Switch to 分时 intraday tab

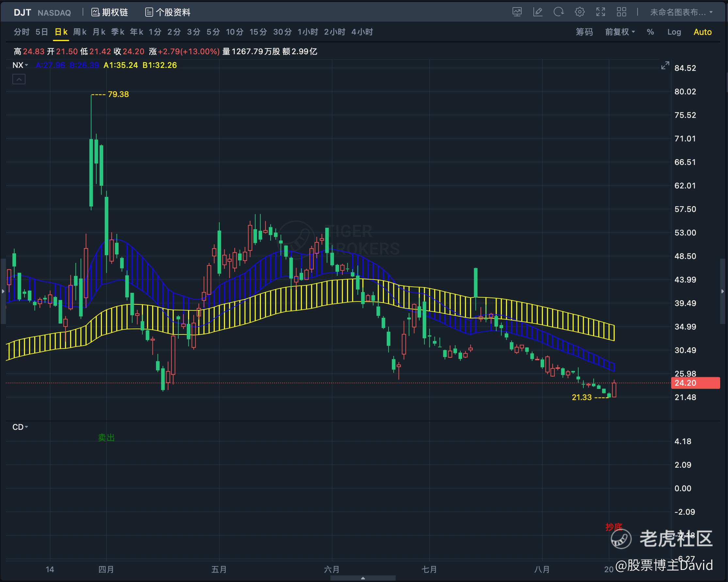(22, 32)
